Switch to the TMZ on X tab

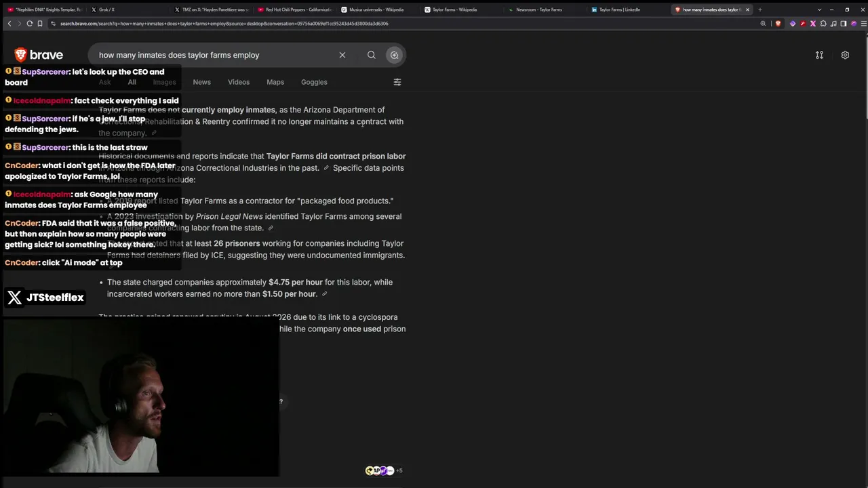click(210, 9)
